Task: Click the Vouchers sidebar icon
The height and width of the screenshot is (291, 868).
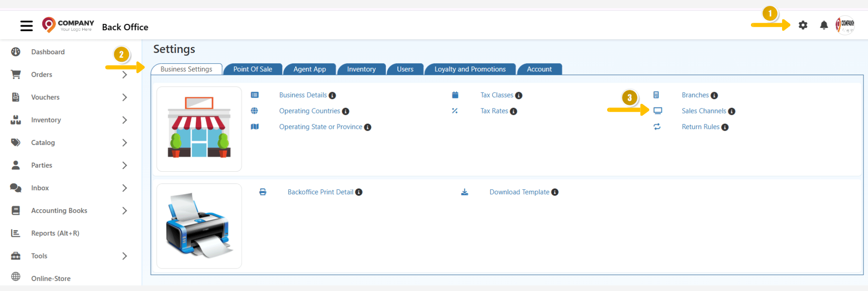Action: tap(16, 97)
